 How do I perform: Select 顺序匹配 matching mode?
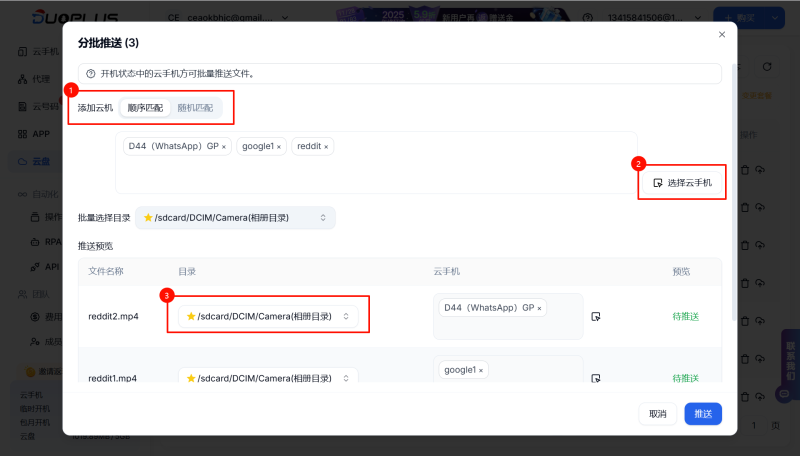tap(145, 107)
